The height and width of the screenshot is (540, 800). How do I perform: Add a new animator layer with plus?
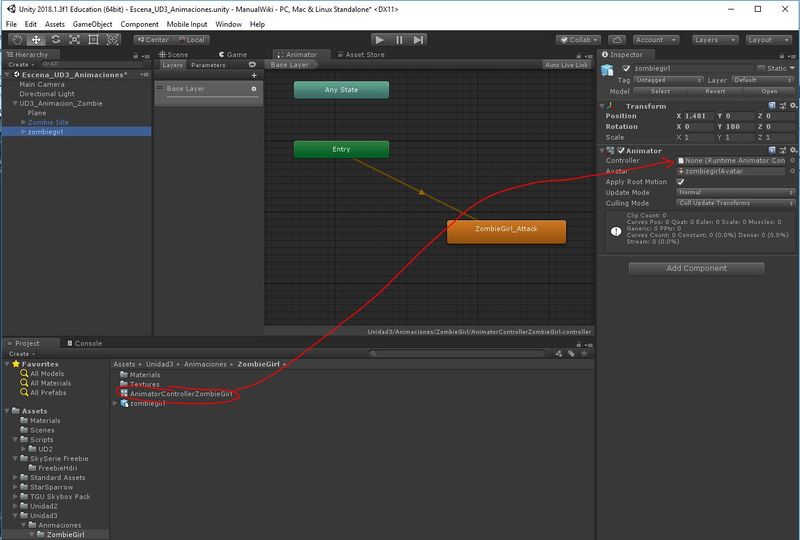pos(254,76)
